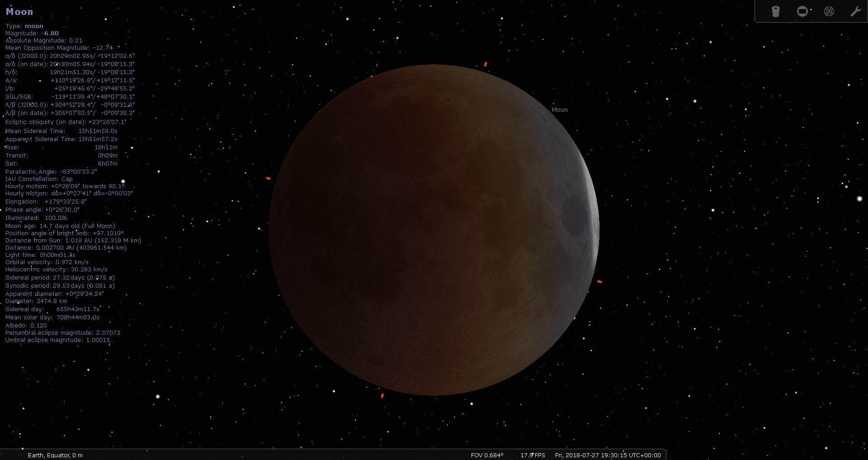Open the date and time display in status bar
Screen dimensions: 868x460
pyautogui.click(x=608, y=455)
